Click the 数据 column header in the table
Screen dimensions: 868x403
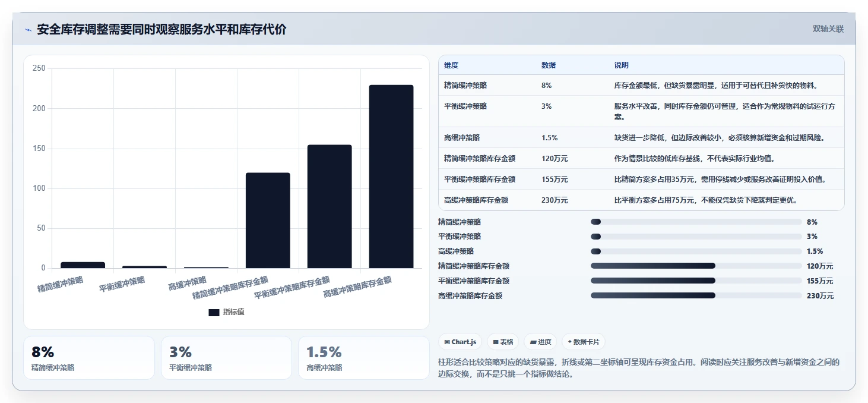tap(549, 65)
